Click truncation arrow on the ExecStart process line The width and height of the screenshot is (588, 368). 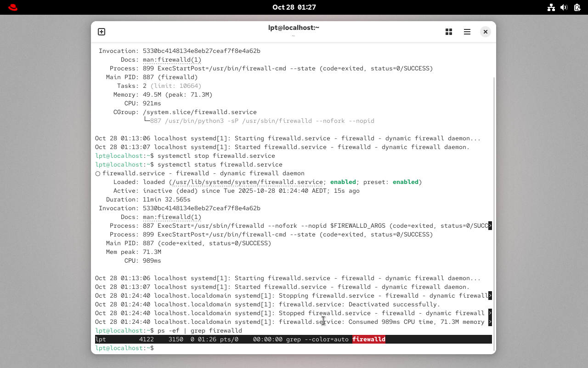tap(490, 226)
